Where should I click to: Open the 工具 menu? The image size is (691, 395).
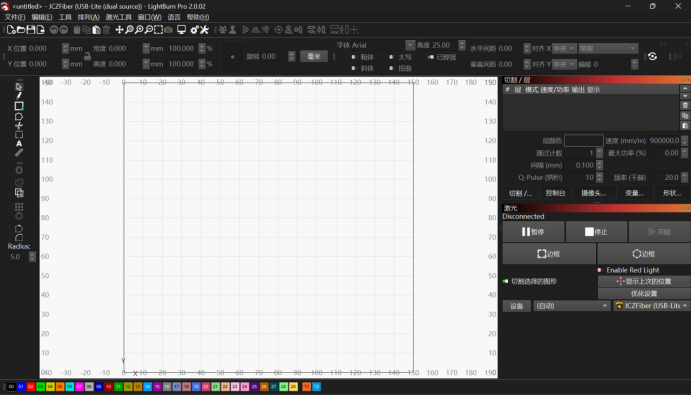pyautogui.click(x=65, y=17)
